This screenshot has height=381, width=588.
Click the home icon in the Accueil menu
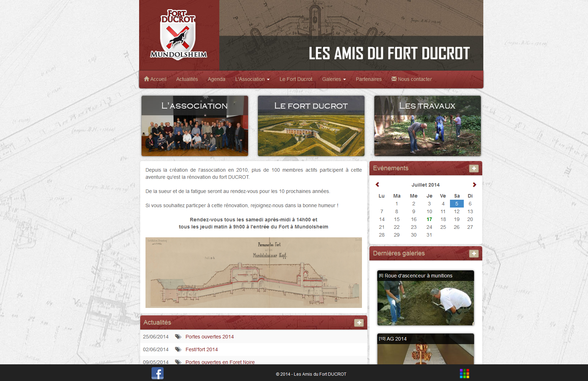click(147, 79)
